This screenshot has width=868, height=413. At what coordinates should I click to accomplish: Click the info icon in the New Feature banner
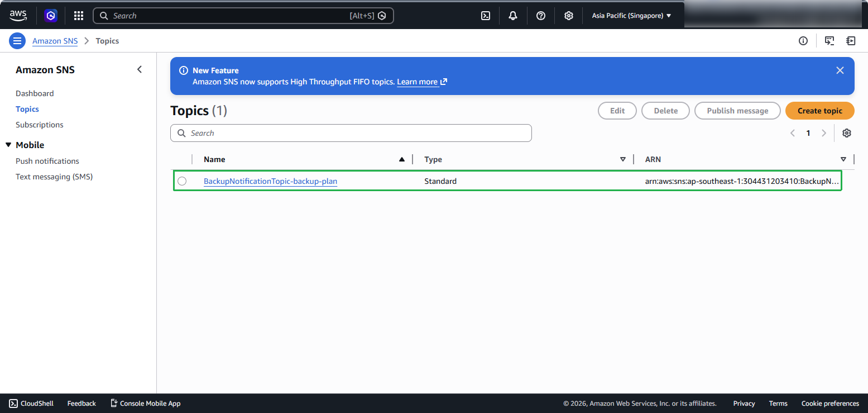(x=183, y=70)
